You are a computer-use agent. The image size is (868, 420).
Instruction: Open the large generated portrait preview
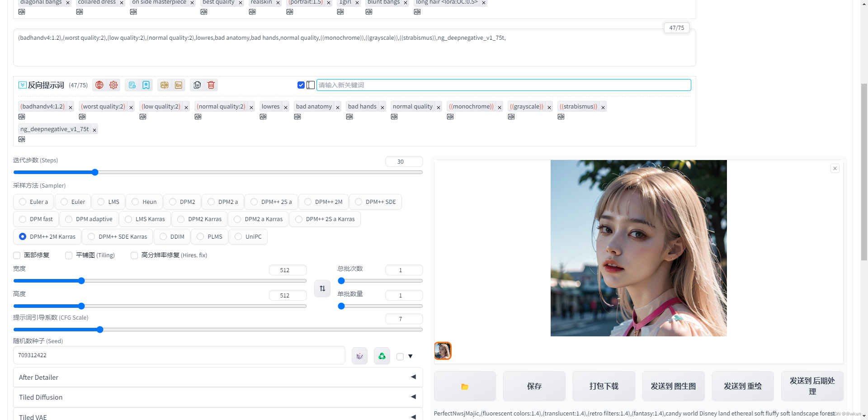pyautogui.click(x=639, y=248)
